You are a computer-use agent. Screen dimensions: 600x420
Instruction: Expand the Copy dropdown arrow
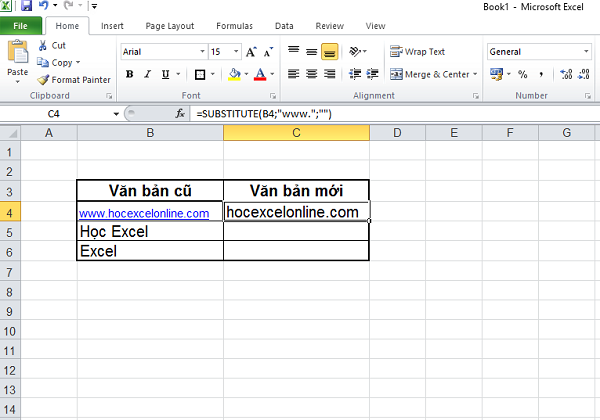point(78,62)
